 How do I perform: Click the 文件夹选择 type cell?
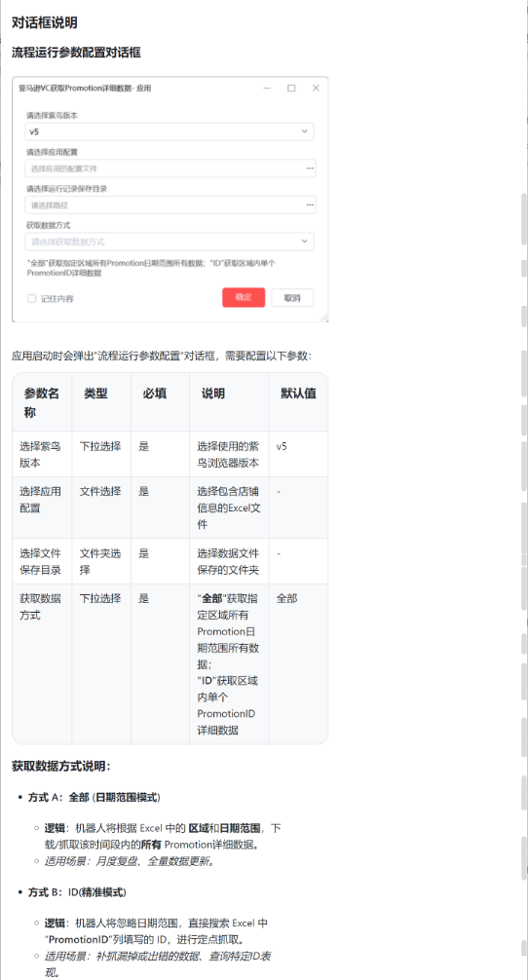tap(100, 561)
